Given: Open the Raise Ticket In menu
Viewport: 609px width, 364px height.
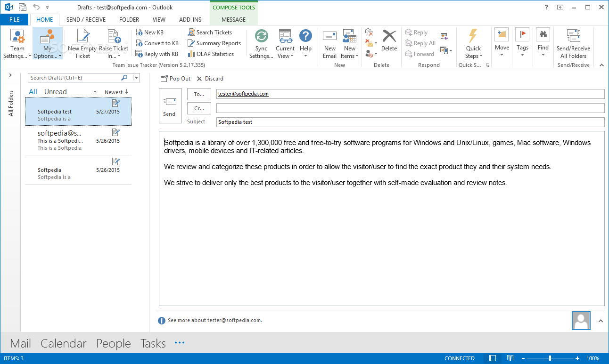Looking at the screenshot, I should 114,44.
